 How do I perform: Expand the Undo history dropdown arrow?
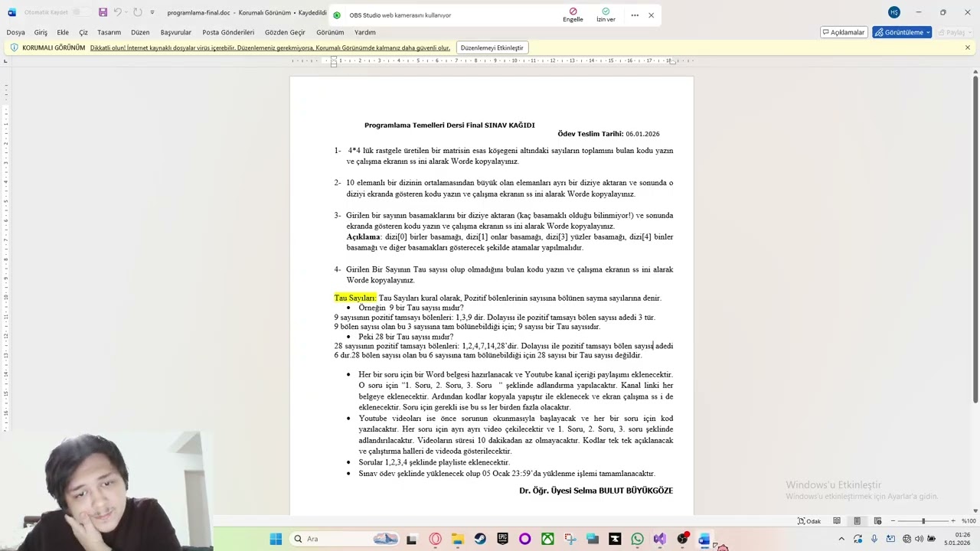click(x=126, y=12)
